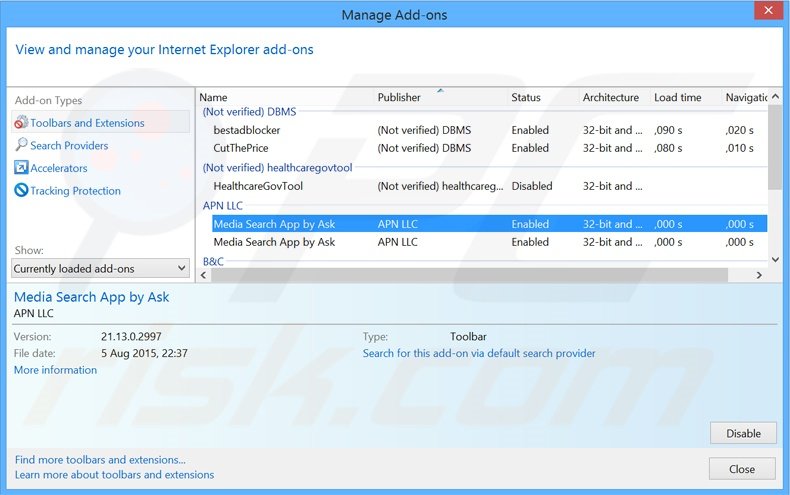The height and width of the screenshot is (495, 790).
Task: Click the Accelerators icon
Action: tap(21, 168)
